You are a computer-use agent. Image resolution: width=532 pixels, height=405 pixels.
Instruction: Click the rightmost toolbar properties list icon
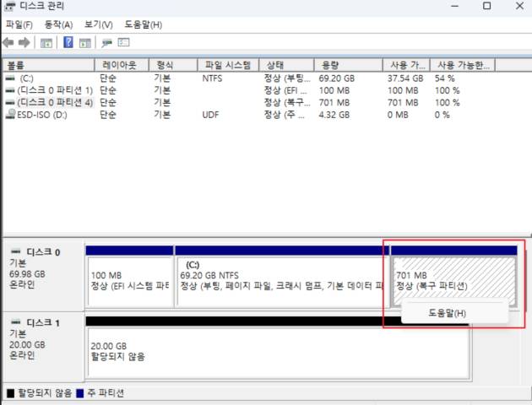pyautogui.click(x=123, y=42)
